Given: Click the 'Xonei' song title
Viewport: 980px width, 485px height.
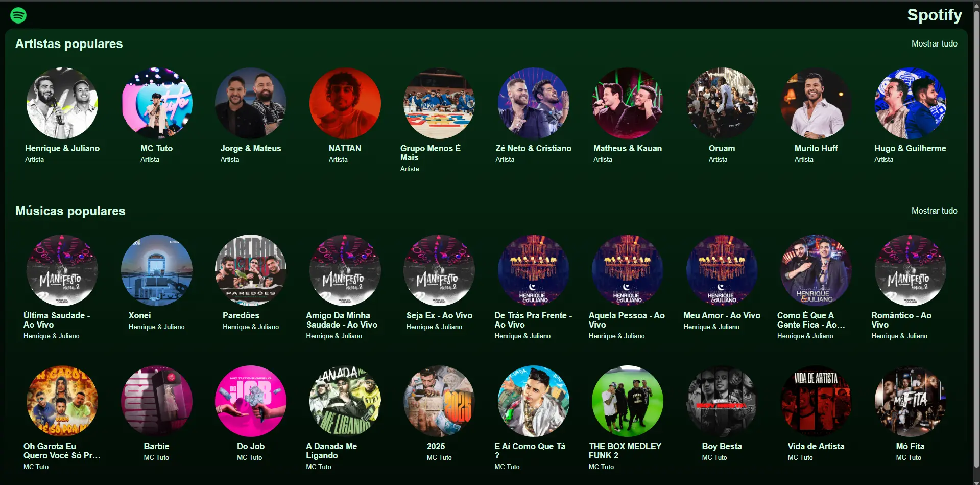Looking at the screenshot, I should [x=140, y=316].
